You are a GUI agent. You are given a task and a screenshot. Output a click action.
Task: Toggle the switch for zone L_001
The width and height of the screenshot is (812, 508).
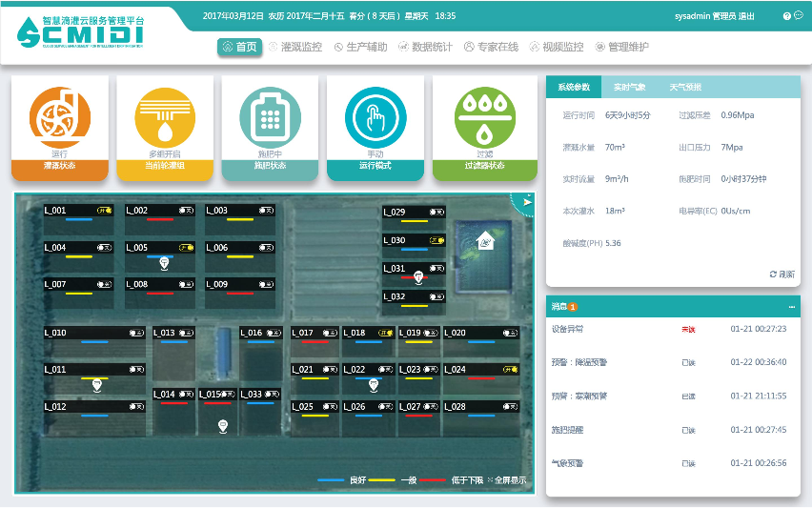(x=104, y=211)
